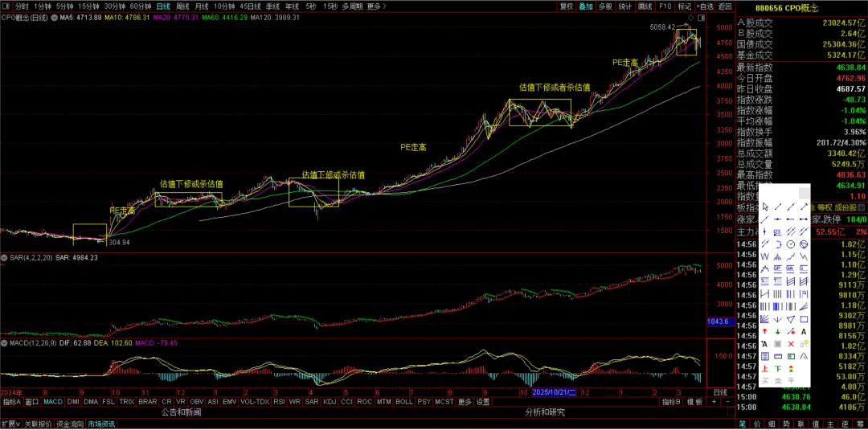Expand the 扩展 panel toggle
Screen dimensions: 868x430
[10, 424]
